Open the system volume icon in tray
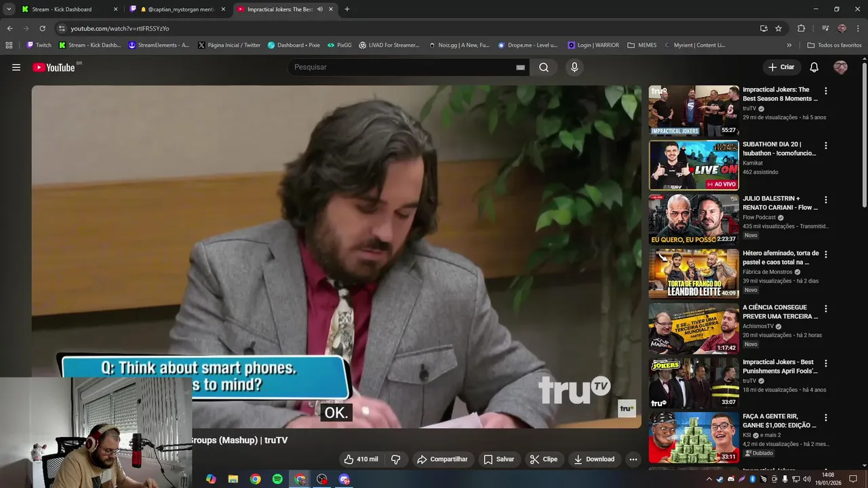The image size is (868, 488). point(807,479)
